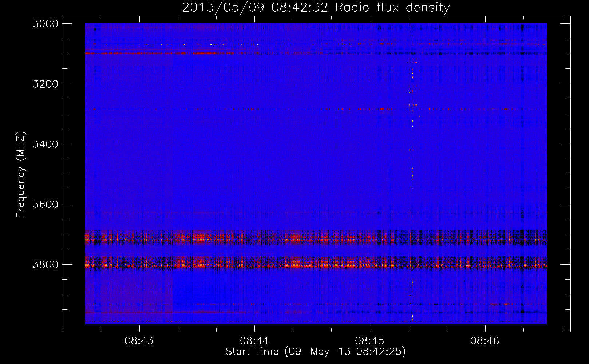Select the 3800 frequency tick label

[x=46, y=265]
